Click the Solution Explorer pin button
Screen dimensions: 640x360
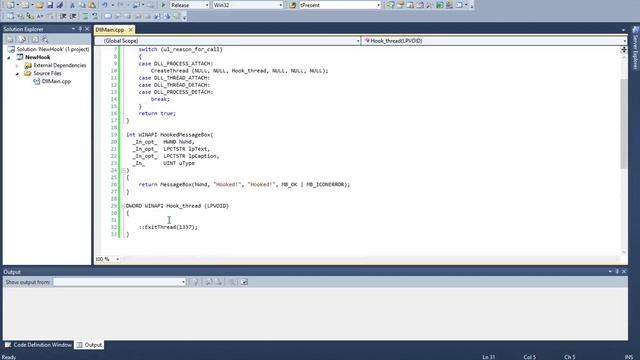pos(80,29)
